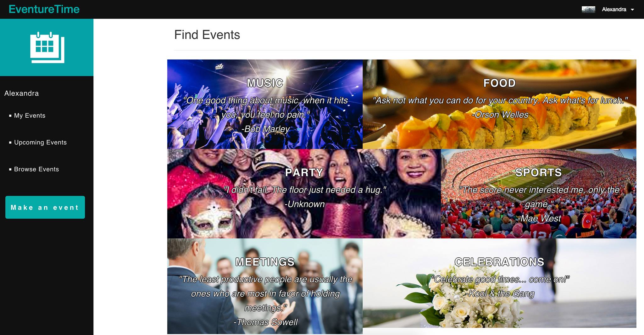Open the Music category tile
The height and width of the screenshot is (335, 644).
coord(265,104)
